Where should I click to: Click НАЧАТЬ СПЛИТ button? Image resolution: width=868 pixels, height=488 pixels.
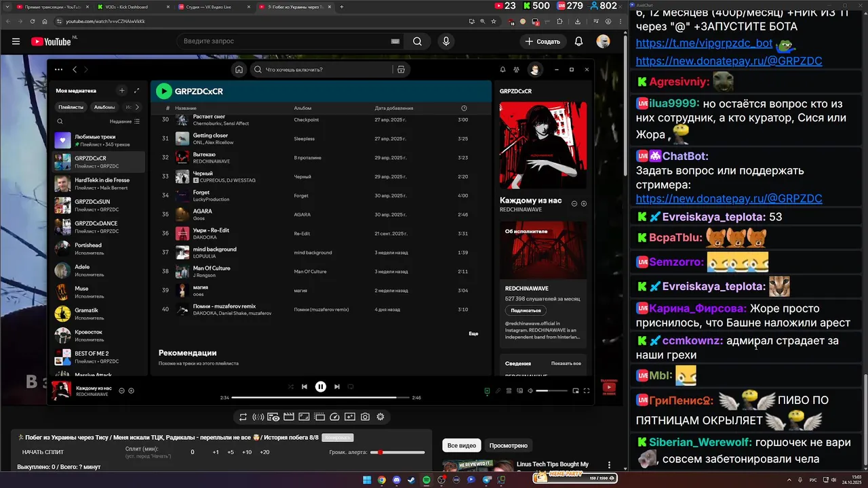click(43, 452)
